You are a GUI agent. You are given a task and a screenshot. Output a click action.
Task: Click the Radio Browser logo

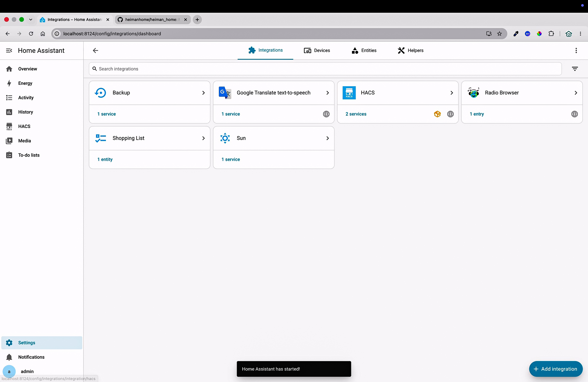tap(473, 93)
